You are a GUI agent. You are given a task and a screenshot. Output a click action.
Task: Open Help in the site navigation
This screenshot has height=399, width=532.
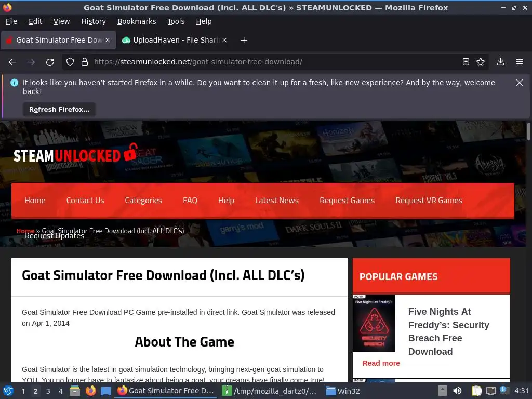(x=226, y=201)
